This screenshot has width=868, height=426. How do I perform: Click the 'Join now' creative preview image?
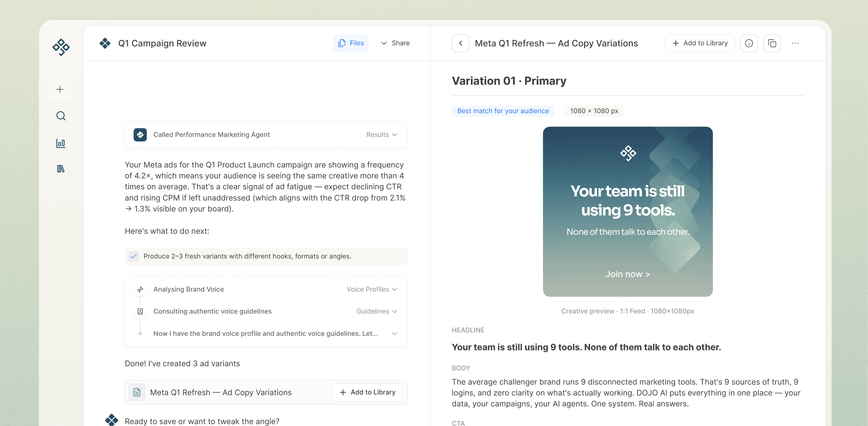pyautogui.click(x=628, y=211)
